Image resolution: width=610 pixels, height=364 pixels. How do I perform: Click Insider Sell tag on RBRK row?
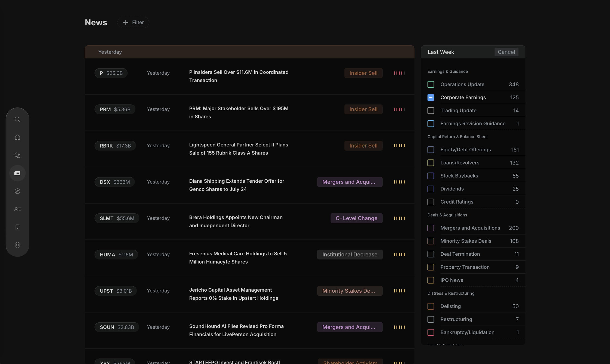coord(363,146)
